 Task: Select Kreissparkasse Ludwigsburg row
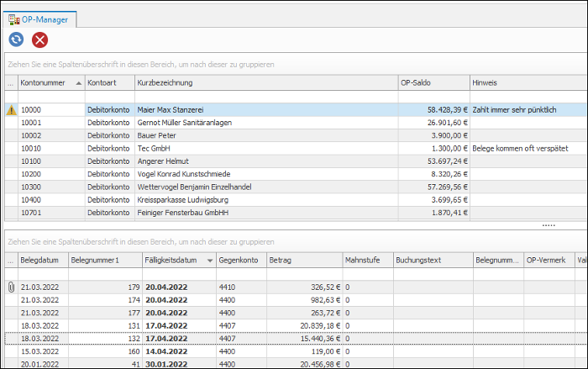[x=296, y=200]
